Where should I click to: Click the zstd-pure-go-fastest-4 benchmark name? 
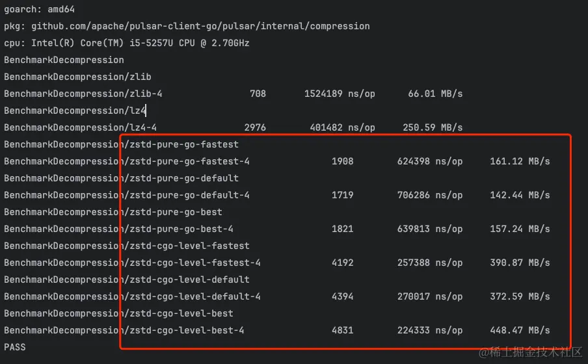pyautogui.click(x=189, y=161)
